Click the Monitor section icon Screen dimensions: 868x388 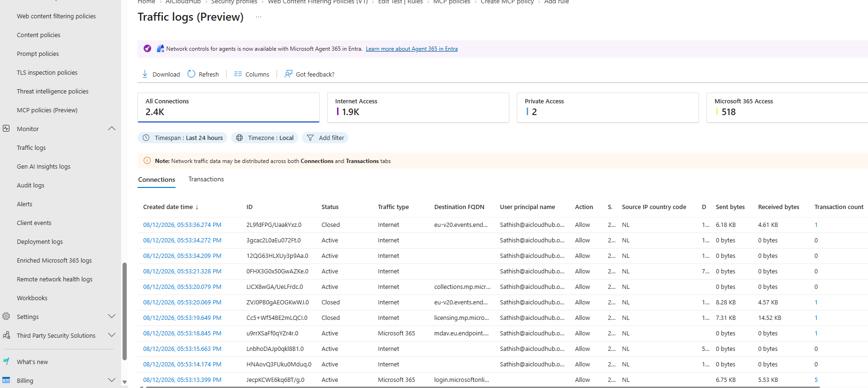pos(6,129)
